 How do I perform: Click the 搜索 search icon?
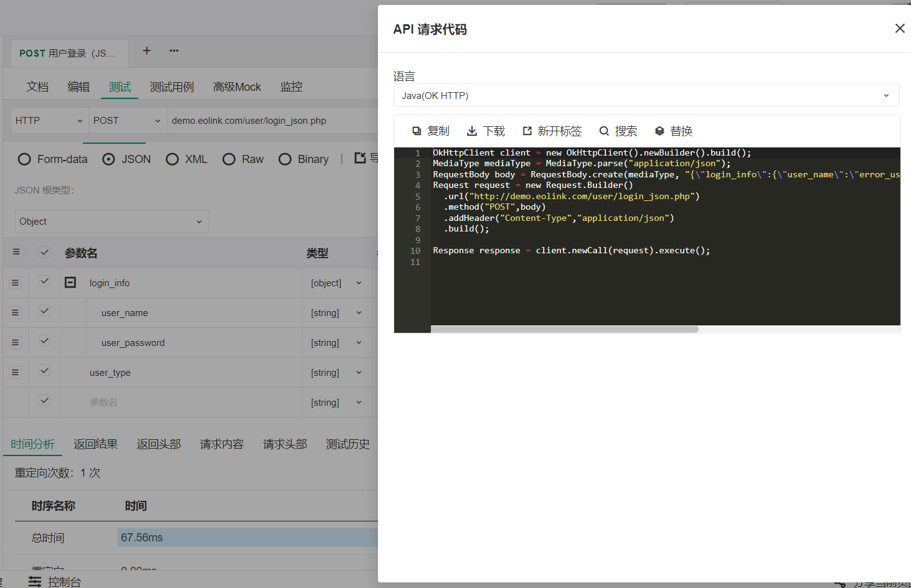pyautogui.click(x=604, y=131)
